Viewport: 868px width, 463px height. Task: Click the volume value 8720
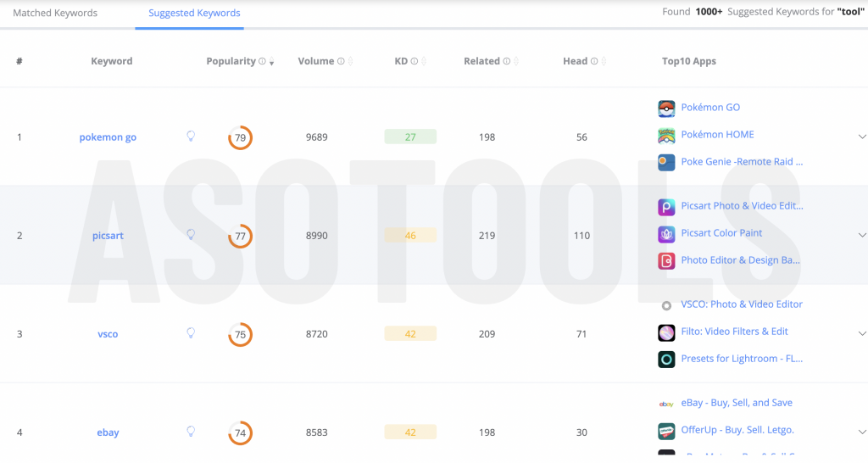[317, 334]
